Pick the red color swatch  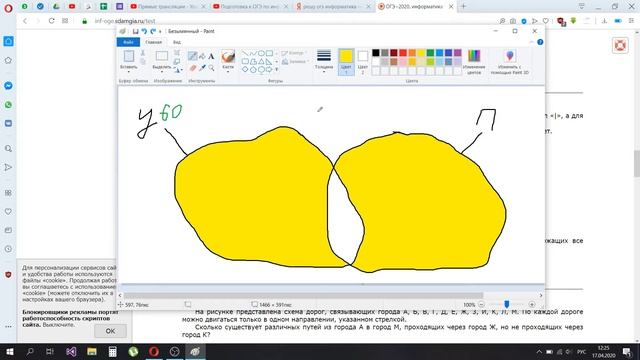point(403,53)
